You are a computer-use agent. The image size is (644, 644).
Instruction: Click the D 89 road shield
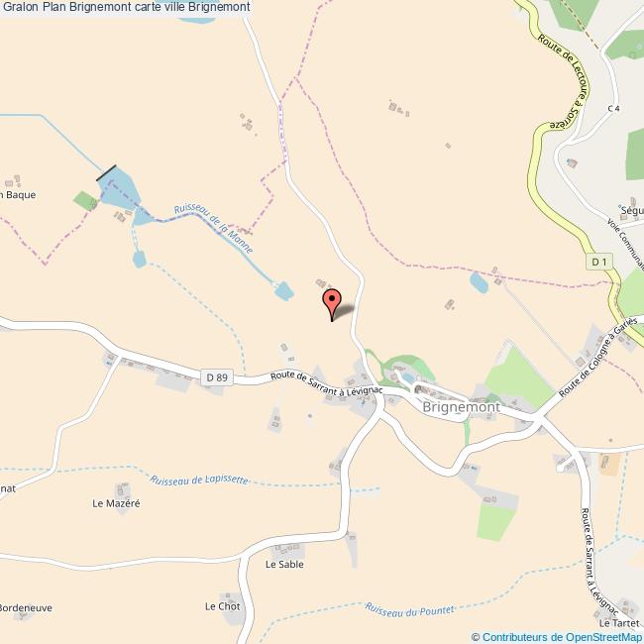coord(217,377)
